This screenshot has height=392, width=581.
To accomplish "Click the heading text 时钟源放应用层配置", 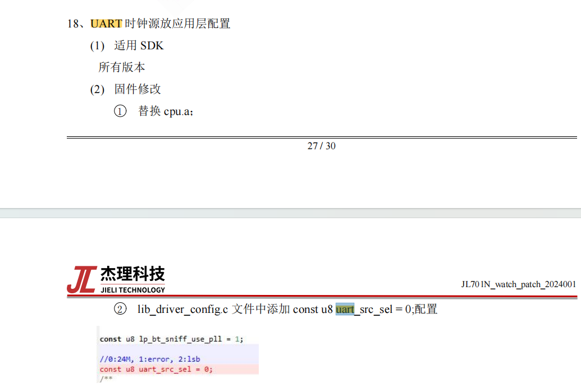I will tap(177, 24).
